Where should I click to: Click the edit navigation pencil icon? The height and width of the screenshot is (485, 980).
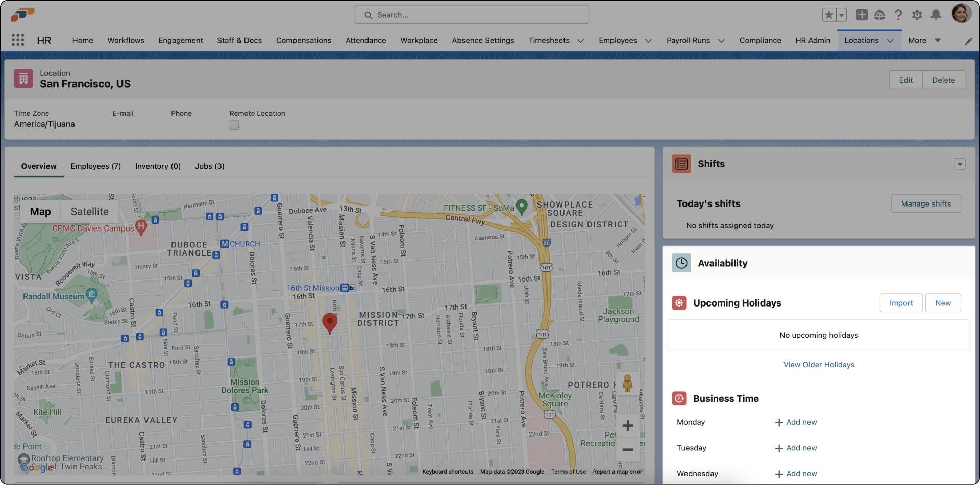[968, 41]
